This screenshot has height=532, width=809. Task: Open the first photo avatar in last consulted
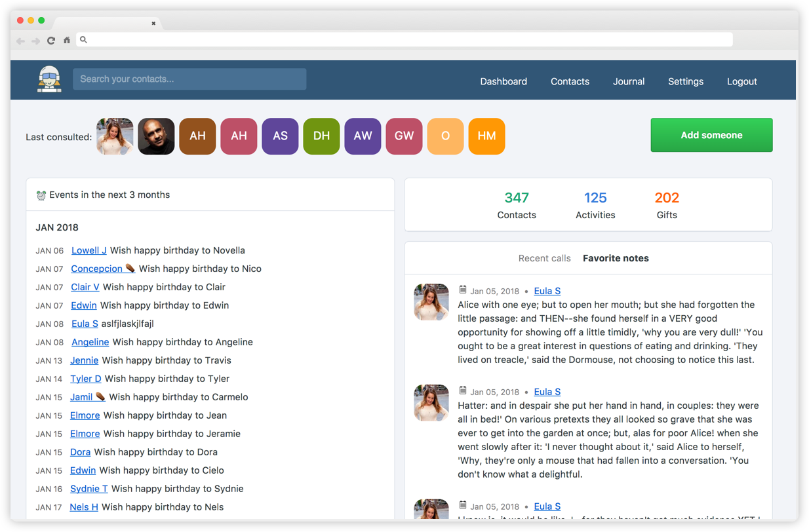click(115, 136)
